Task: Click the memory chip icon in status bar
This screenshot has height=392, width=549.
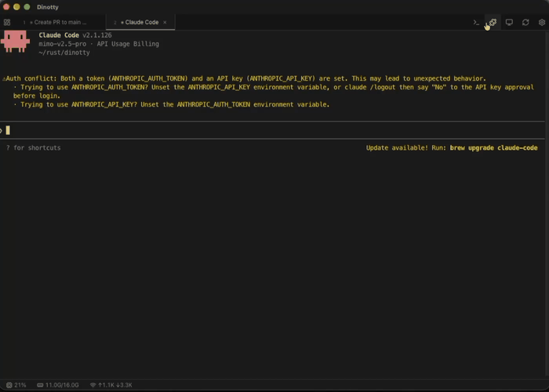Action: [40, 385]
